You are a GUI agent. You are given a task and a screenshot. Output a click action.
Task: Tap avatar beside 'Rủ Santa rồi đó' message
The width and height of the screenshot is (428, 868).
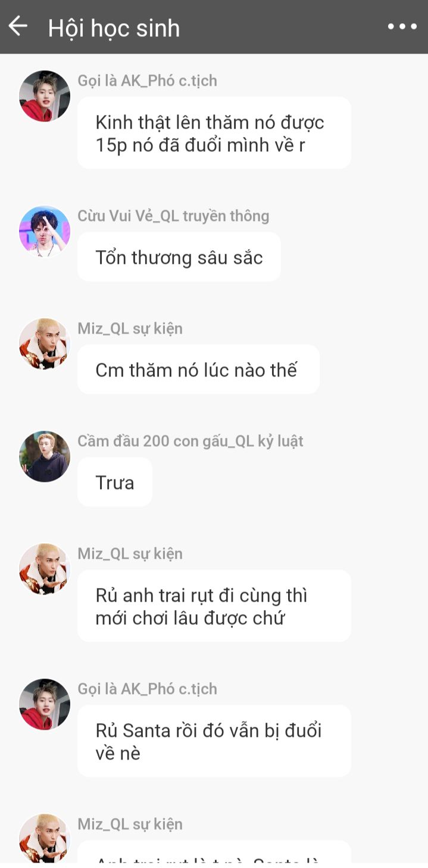coord(45,704)
